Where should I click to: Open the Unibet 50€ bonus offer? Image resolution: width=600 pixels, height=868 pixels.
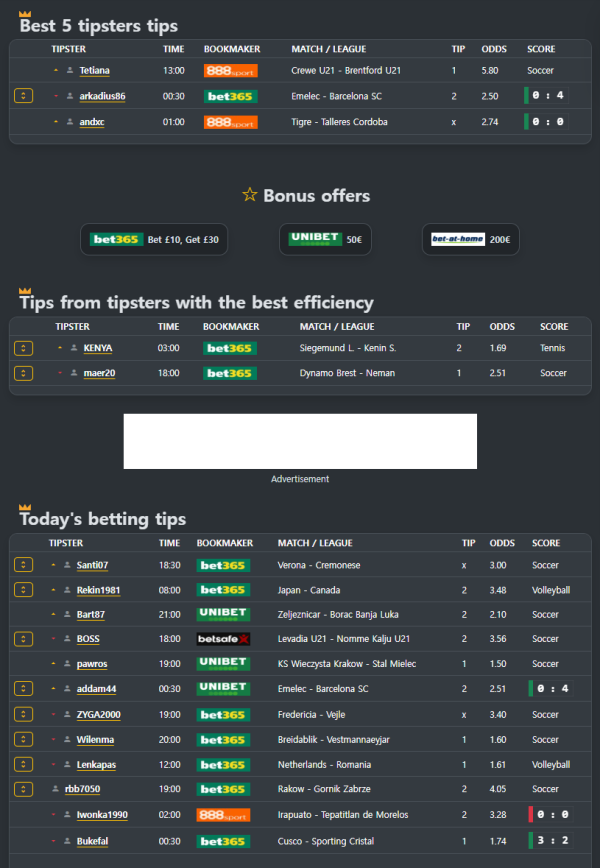pos(325,240)
